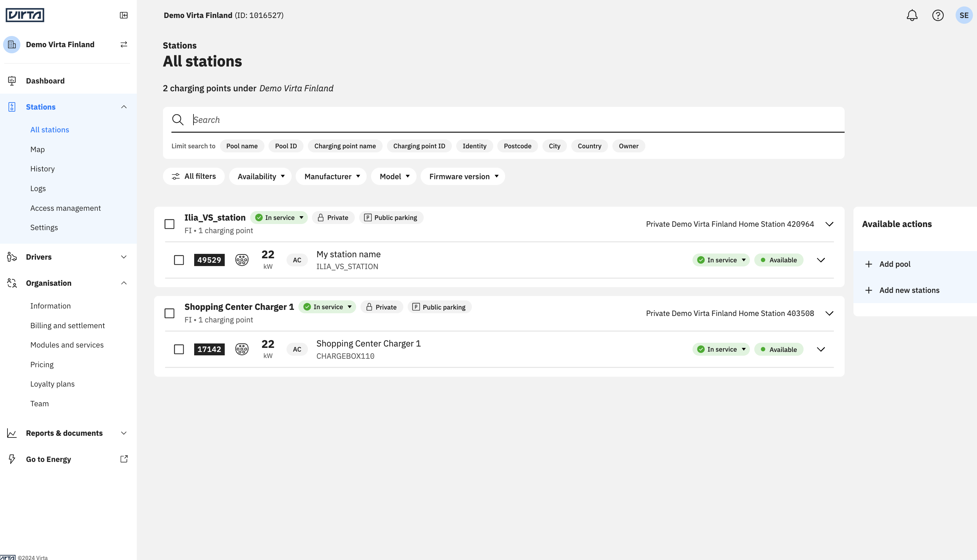
Task: Open the SE user avatar menu
Action: point(964,15)
